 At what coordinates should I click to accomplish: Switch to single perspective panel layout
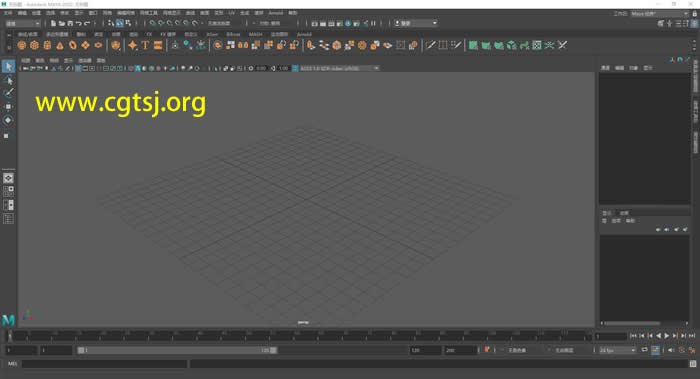(x=8, y=178)
